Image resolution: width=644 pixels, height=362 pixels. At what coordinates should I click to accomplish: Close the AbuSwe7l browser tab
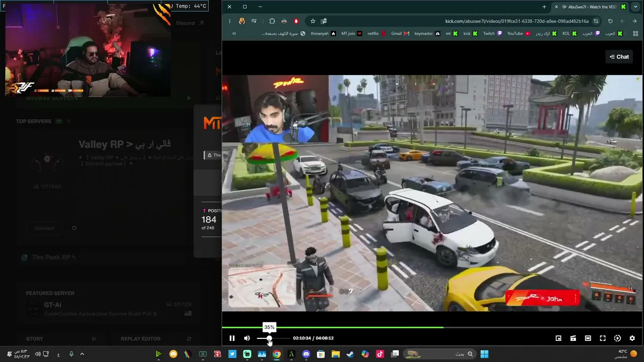(x=556, y=7)
